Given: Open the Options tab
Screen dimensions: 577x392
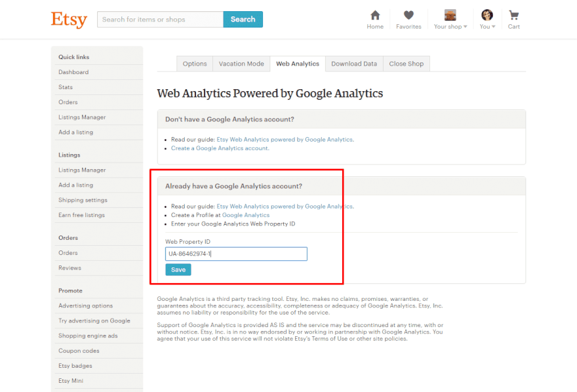Looking at the screenshot, I should (x=195, y=64).
